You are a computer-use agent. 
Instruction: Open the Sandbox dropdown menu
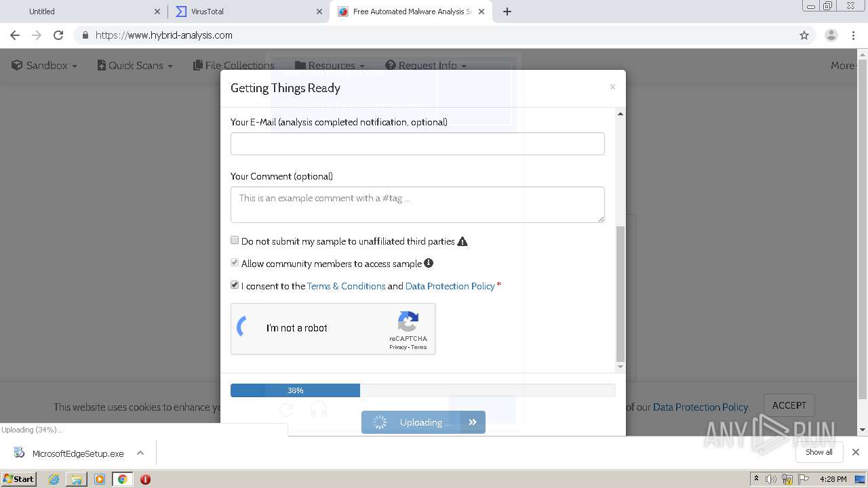[x=45, y=66]
